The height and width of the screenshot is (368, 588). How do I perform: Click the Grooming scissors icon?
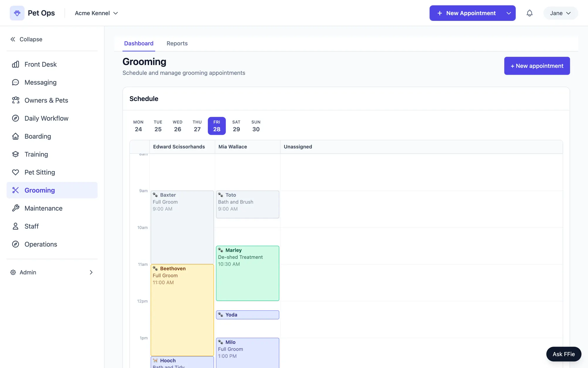[16, 190]
